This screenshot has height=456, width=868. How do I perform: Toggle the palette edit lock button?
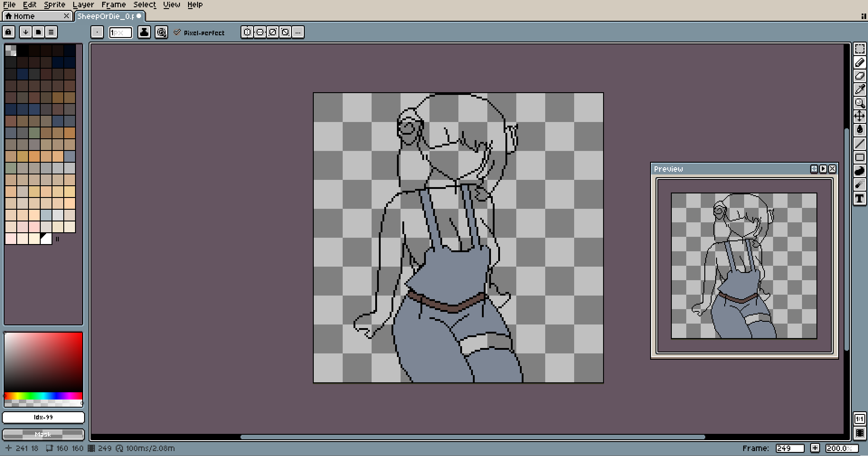9,32
